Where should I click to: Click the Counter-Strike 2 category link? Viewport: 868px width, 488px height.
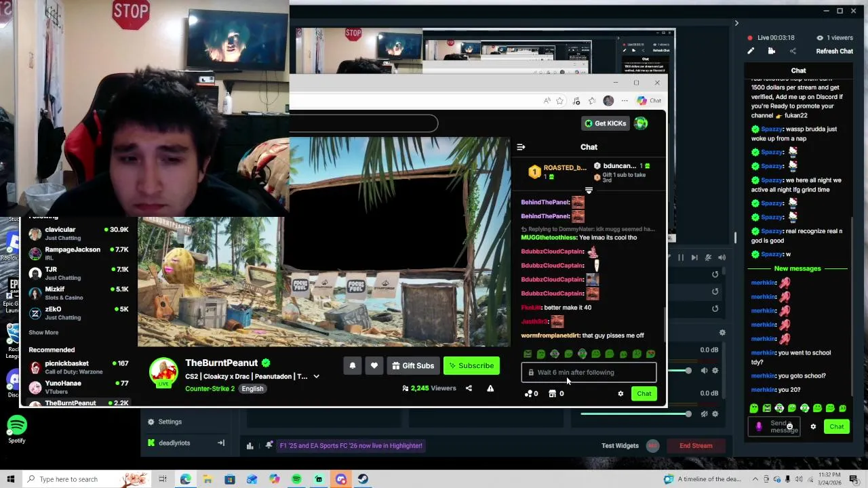tap(210, 389)
